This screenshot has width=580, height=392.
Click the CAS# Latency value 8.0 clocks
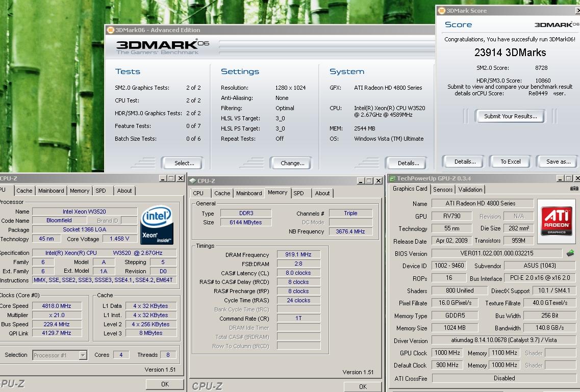pyautogui.click(x=298, y=273)
